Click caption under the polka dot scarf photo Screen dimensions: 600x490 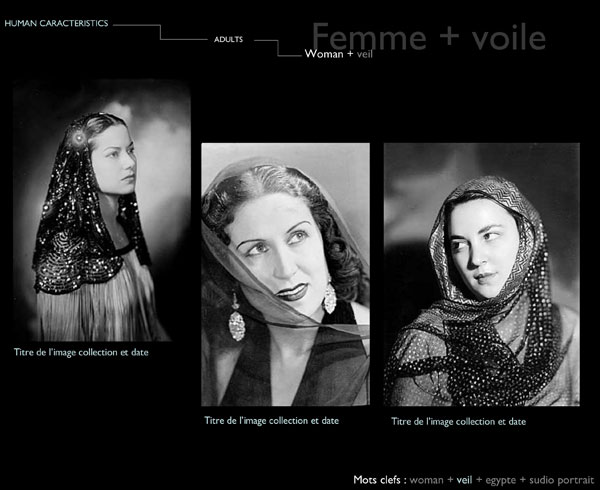[458, 422]
